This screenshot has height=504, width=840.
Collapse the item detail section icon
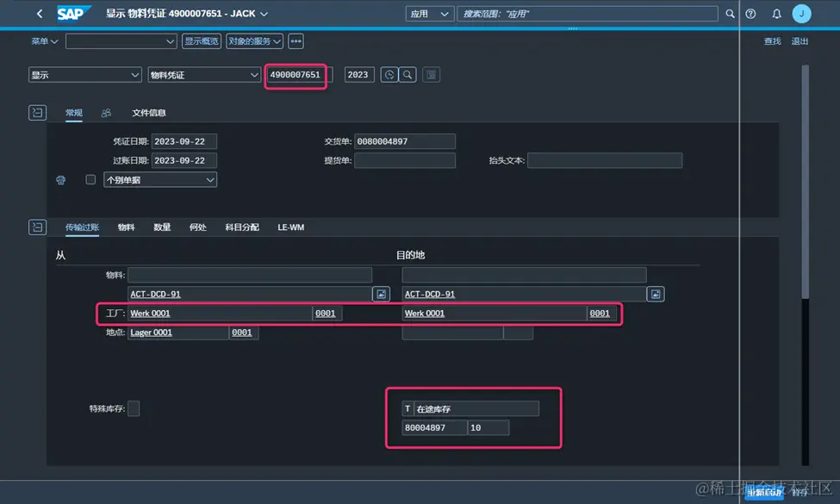pos(37,227)
